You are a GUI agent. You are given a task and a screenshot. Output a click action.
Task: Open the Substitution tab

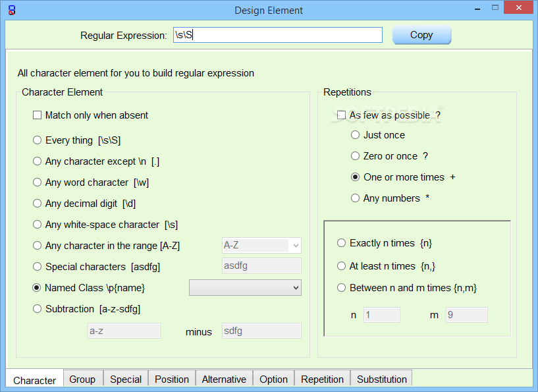382,379
